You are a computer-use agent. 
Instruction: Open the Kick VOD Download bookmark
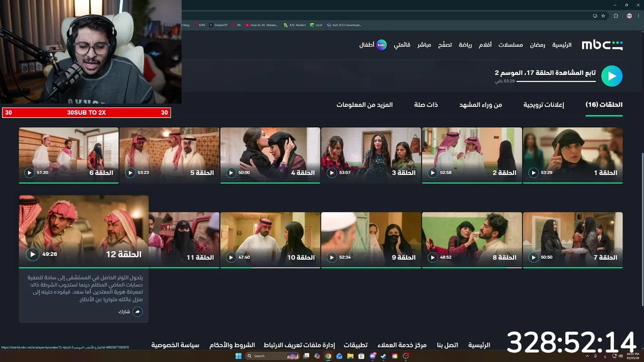[x=344, y=25]
